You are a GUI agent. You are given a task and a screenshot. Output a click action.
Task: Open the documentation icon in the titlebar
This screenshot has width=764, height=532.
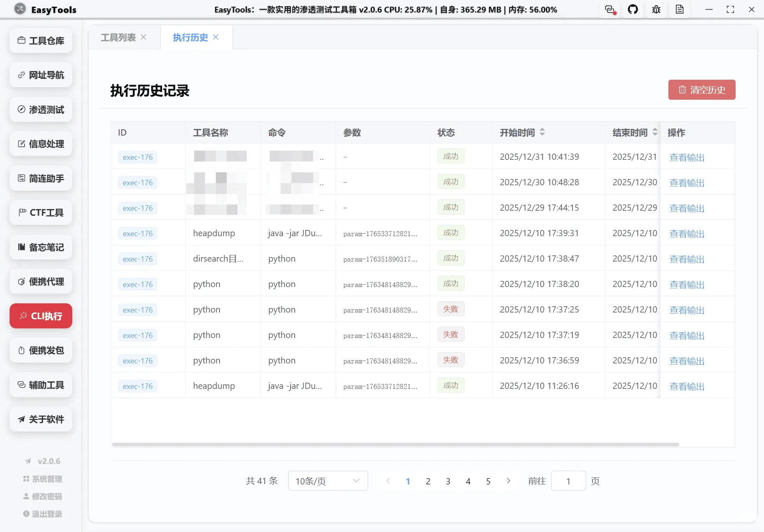(680, 9)
